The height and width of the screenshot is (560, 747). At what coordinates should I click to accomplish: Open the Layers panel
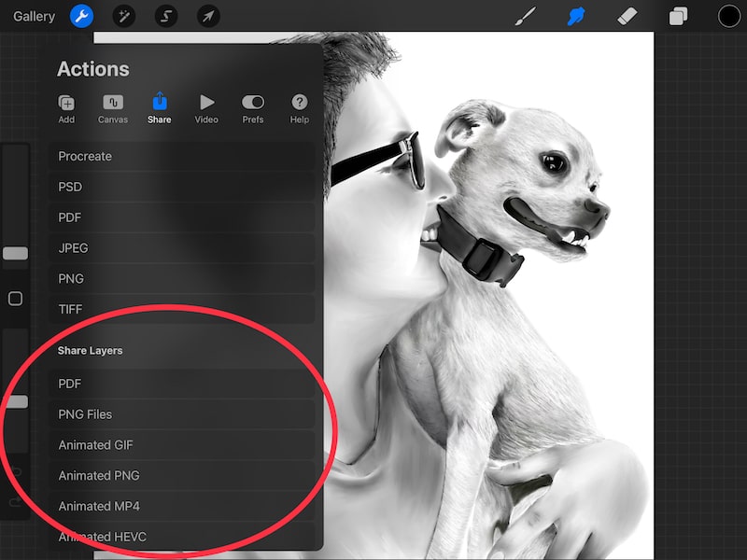[678, 15]
